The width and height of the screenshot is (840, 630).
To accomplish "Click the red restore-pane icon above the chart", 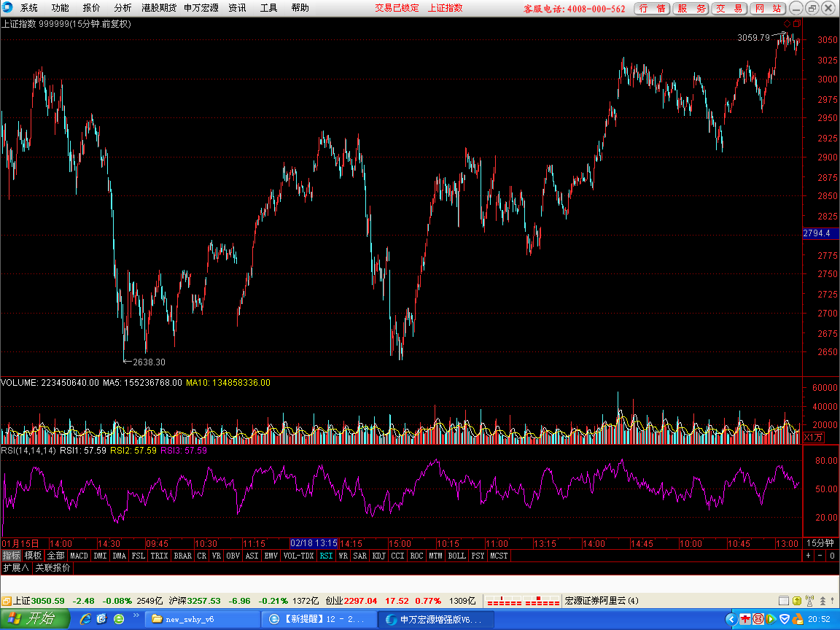I will (796, 23).
